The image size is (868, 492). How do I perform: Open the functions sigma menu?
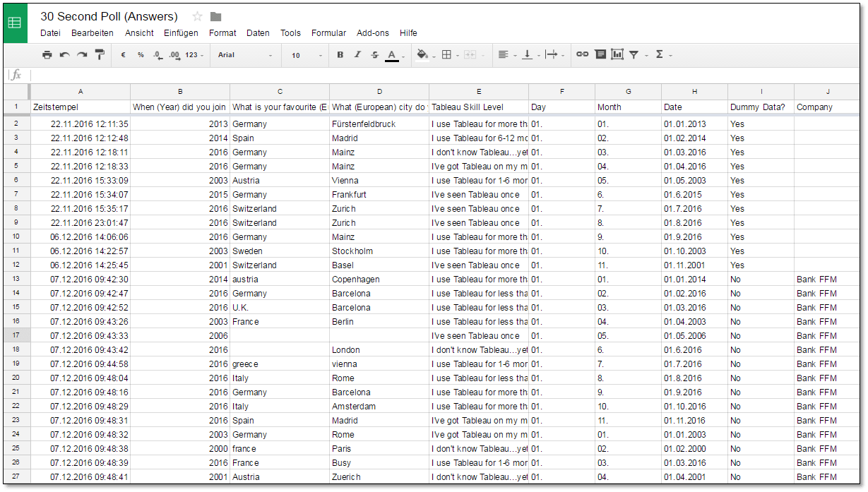pos(660,54)
